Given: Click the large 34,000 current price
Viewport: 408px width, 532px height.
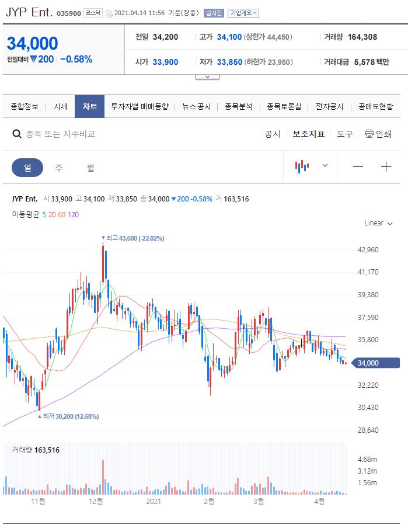Looking at the screenshot, I should 33,43.
